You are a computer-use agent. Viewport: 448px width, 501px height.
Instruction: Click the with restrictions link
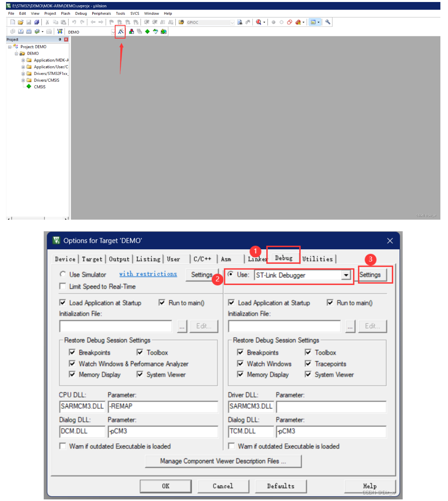148,274
